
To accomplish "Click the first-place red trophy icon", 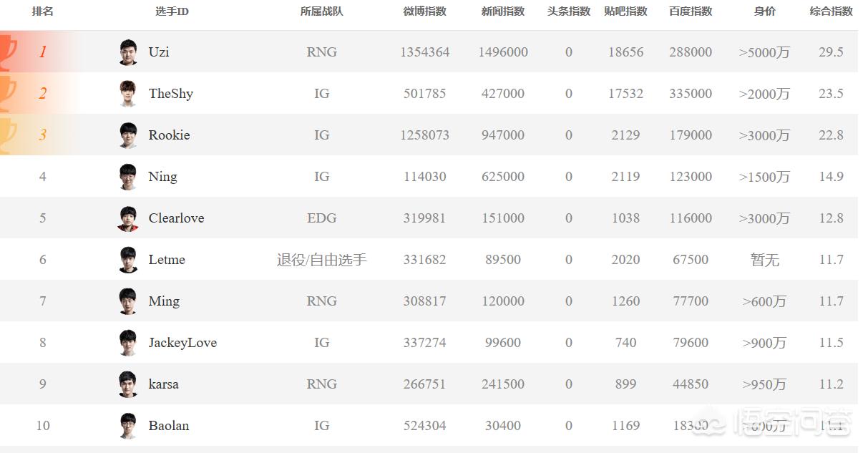I will pos(7,51).
